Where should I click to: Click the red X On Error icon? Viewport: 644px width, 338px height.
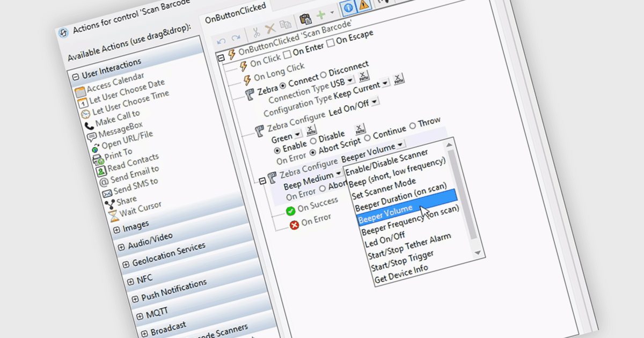coord(295,225)
